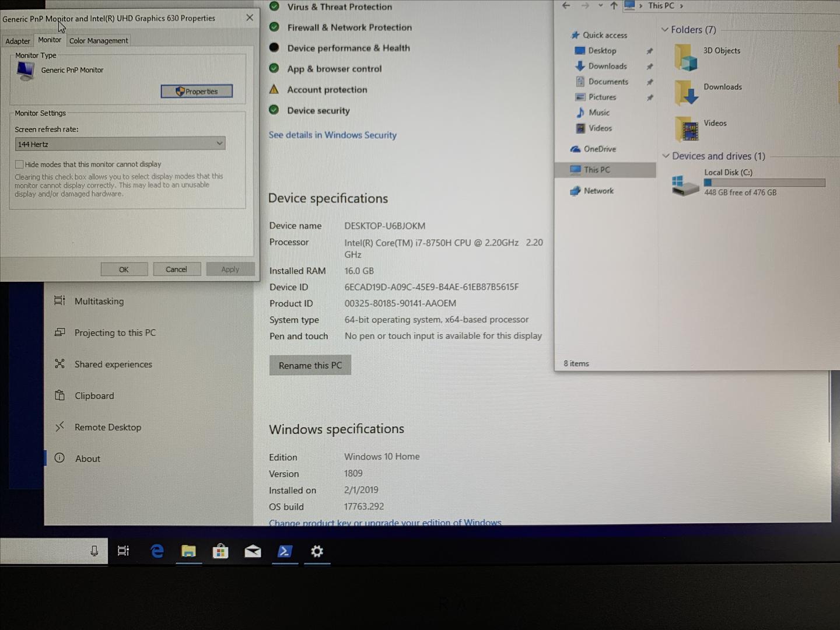
Task: Click the Multitasking sidebar icon
Action: pyautogui.click(x=60, y=300)
